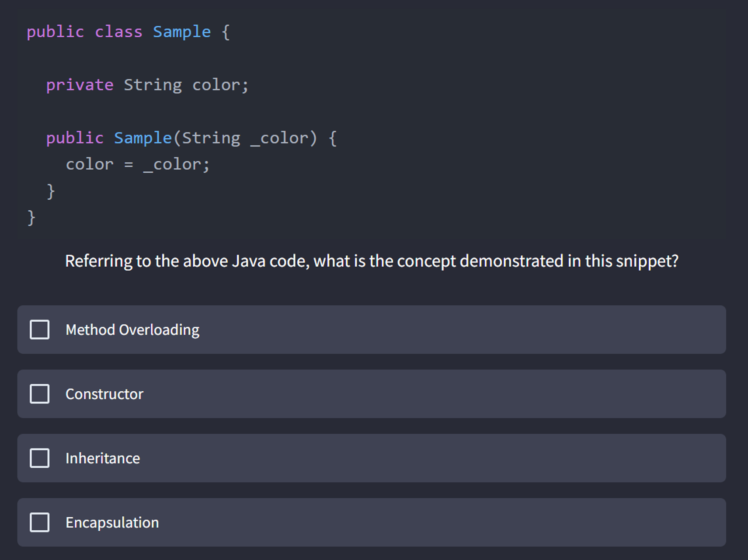Check the Inheritance checkbox
The image size is (748, 560).
click(39, 458)
